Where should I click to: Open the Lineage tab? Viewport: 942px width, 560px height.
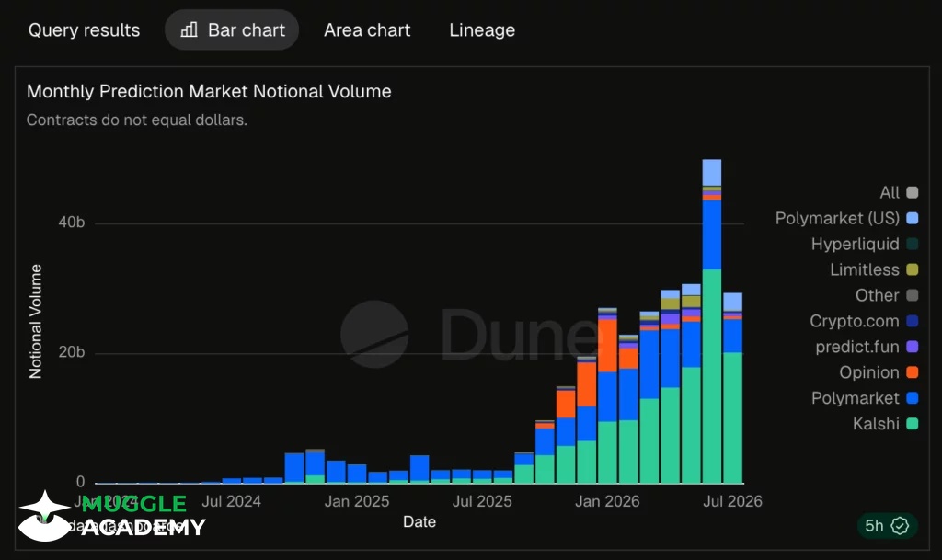[482, 30]
